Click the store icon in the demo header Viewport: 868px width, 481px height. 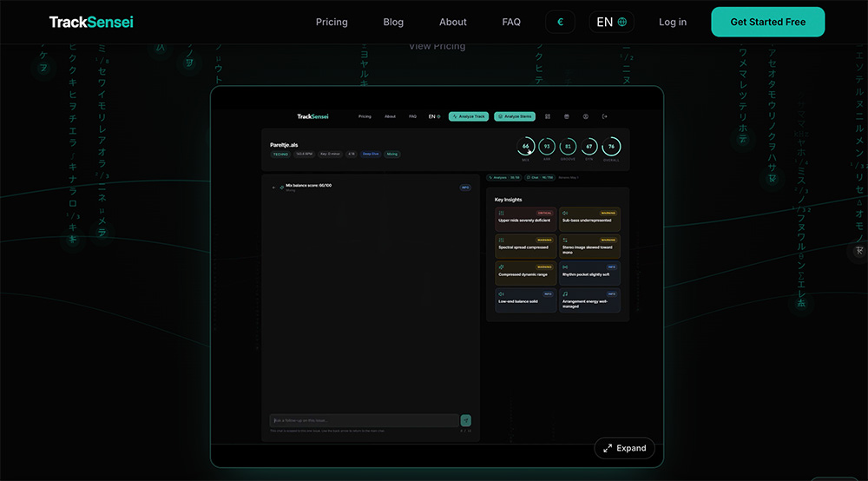pyautogui.click(x=566, y=116)
